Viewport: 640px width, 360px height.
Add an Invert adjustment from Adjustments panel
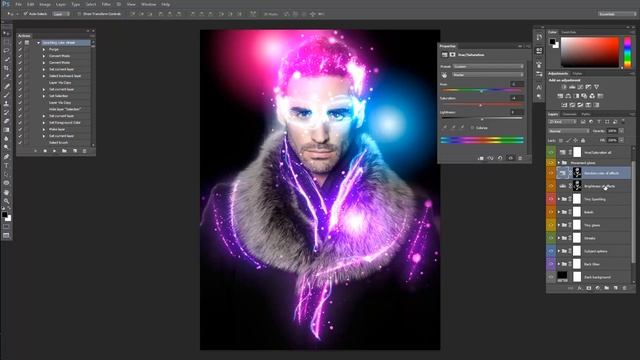click(564, 105)
